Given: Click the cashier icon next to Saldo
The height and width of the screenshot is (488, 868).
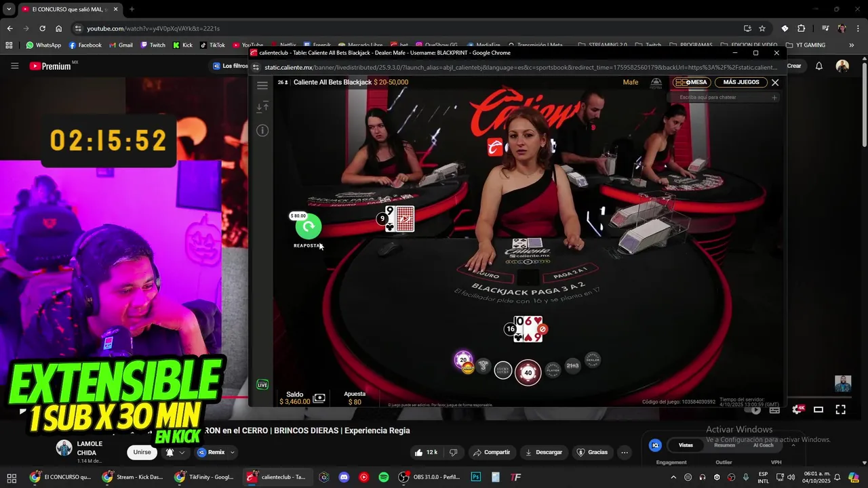Looking at the screenshot, I should click(x=319, y=398).
